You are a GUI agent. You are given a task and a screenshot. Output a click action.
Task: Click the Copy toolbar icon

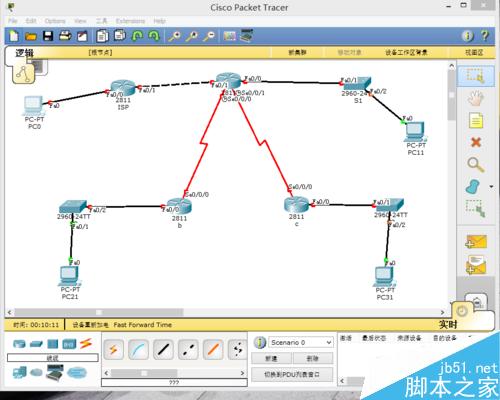click(103, 36)
